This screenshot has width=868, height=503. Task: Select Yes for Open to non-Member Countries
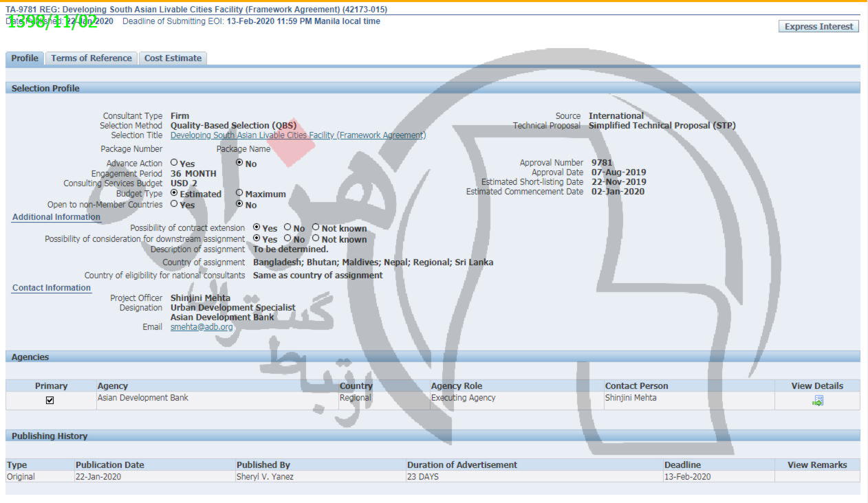click(174, 203)
